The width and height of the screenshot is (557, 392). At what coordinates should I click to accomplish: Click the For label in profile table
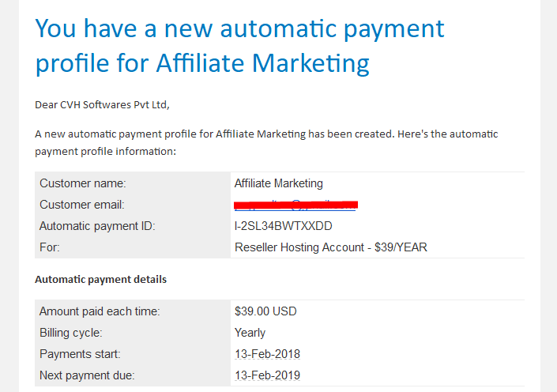tap(49, 247)
